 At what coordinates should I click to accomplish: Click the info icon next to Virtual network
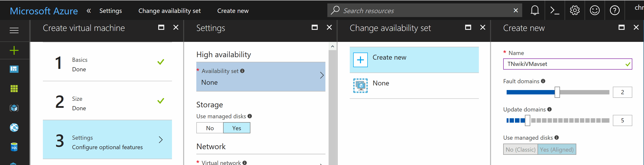pyautogui.click(x=245, y=163)
